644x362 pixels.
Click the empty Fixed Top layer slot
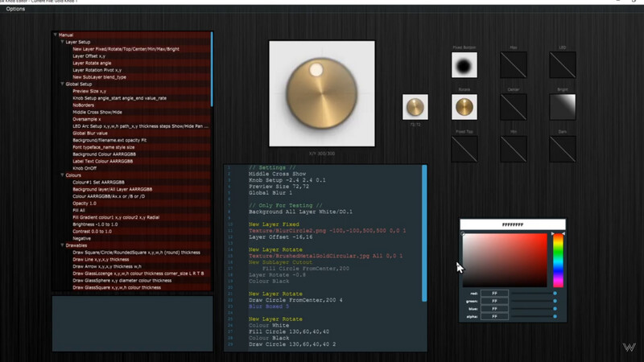pos(464,149)
